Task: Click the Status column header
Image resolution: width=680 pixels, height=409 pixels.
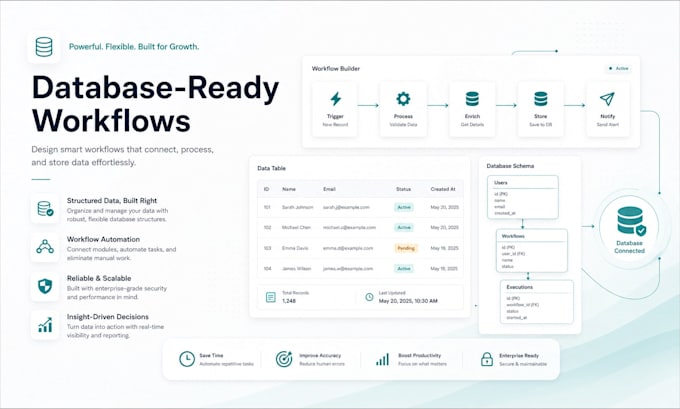Action: pos(403,189)
